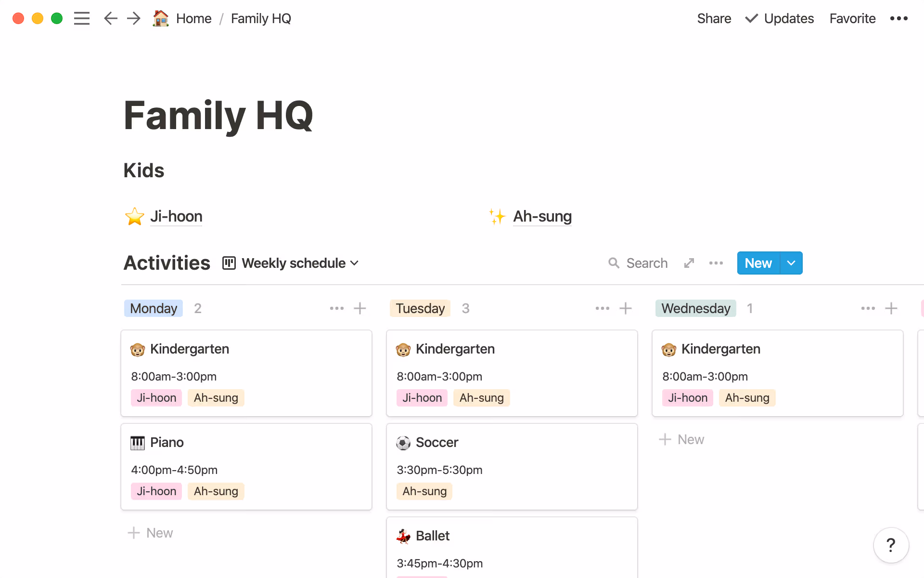The image size is (924, 578).
Task: Open the Updates menu
Action: pos(780,18)
